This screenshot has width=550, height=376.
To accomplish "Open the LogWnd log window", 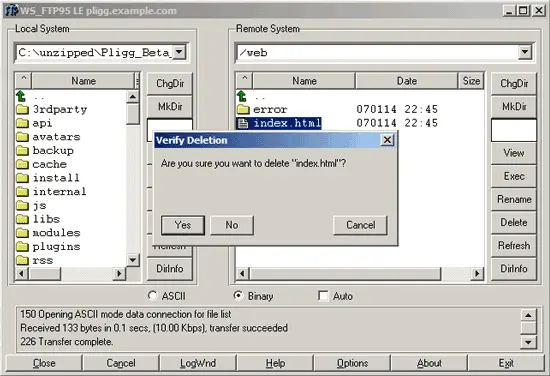I will pyautogui.click(x=198, y=363).
